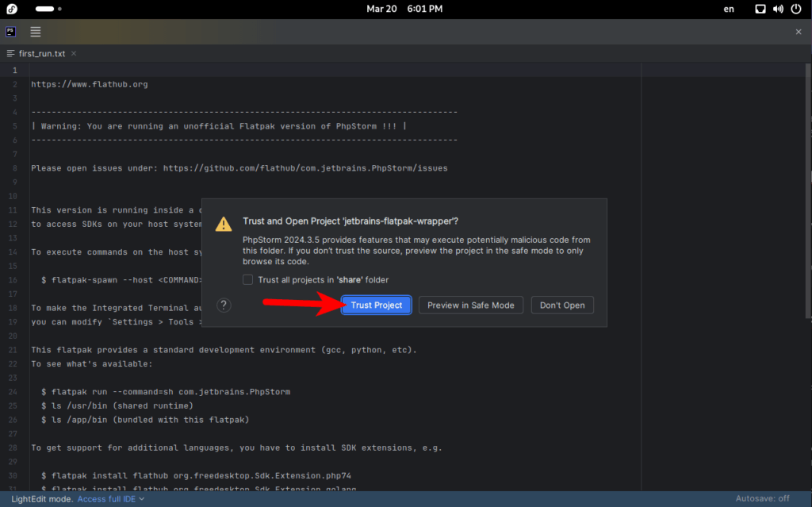Click 'To get support for additional languages' line

(x=236, y=447)
